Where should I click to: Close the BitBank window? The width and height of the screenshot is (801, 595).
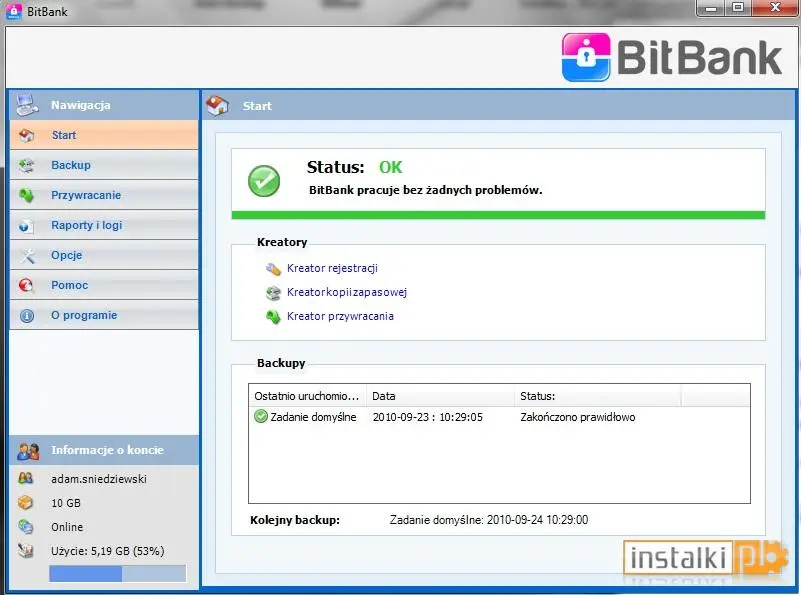[775, 8]
